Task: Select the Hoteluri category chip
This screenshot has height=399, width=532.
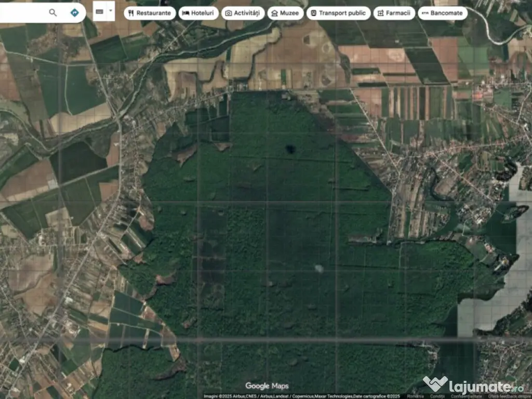Action: click(198, 13)
